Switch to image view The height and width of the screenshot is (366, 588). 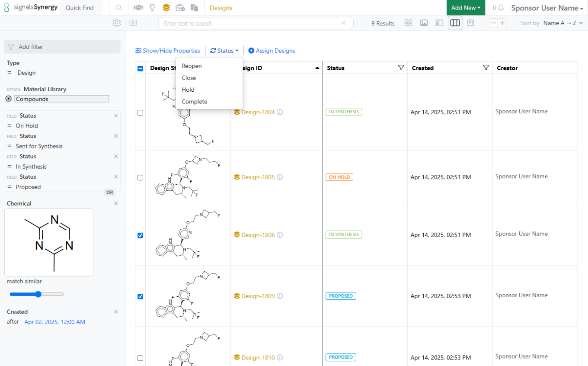(x=424, y=23)
